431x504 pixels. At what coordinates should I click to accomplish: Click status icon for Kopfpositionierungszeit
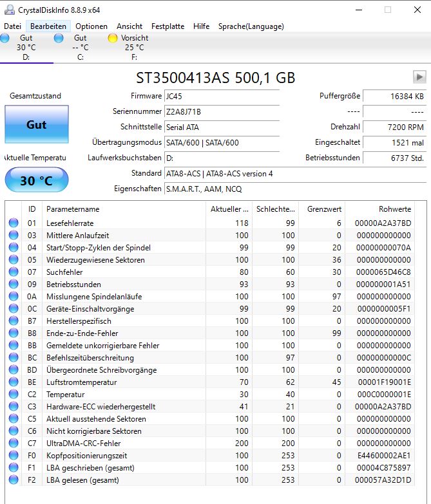click(14, 455)
